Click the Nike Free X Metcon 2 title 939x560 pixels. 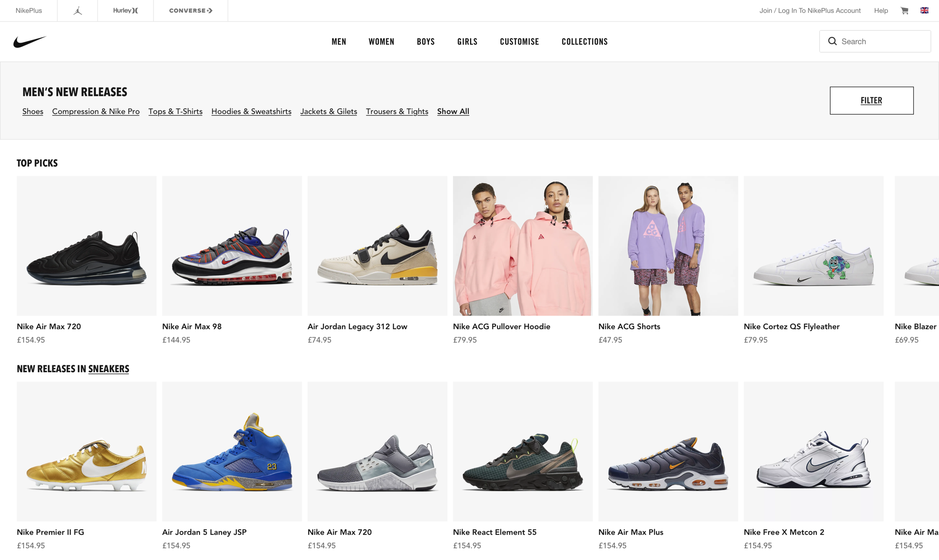coord(784,532)
